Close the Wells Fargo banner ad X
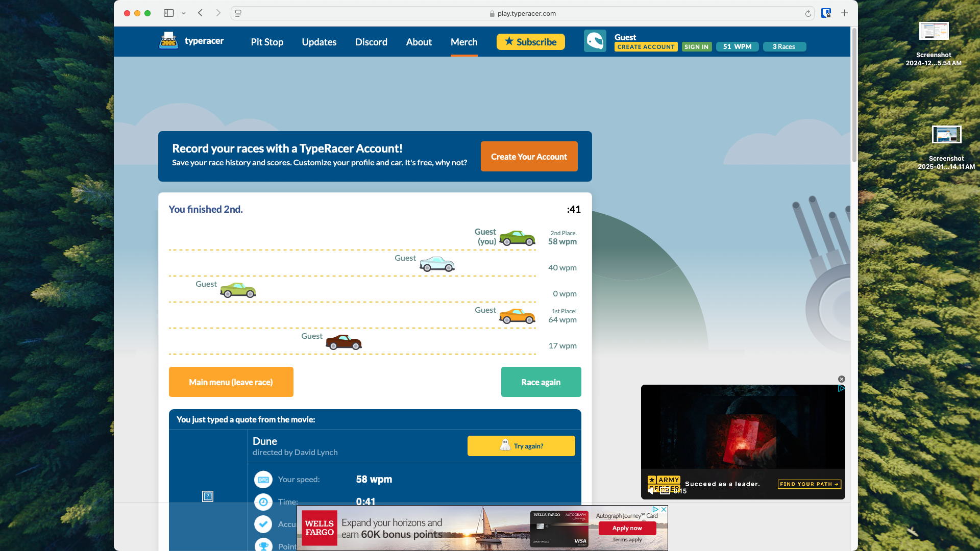 (x=664, y=509)
